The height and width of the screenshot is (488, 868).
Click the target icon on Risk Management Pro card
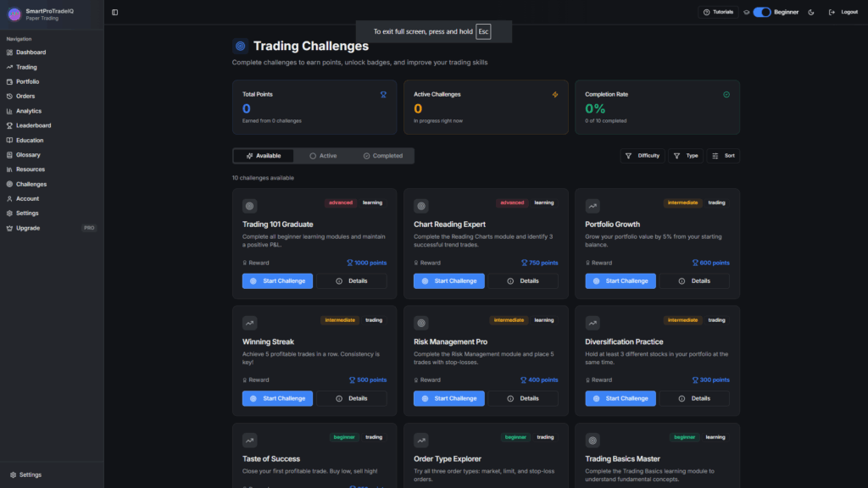[421, 323]
